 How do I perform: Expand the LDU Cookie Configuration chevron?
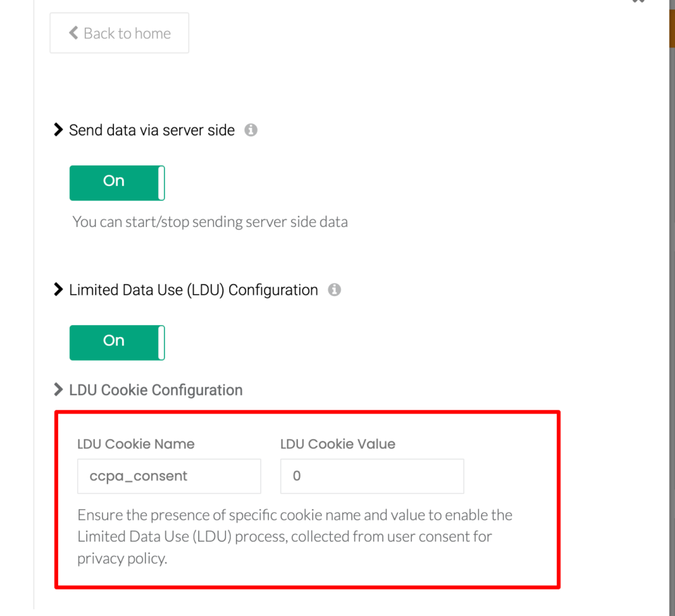(58, 389)
